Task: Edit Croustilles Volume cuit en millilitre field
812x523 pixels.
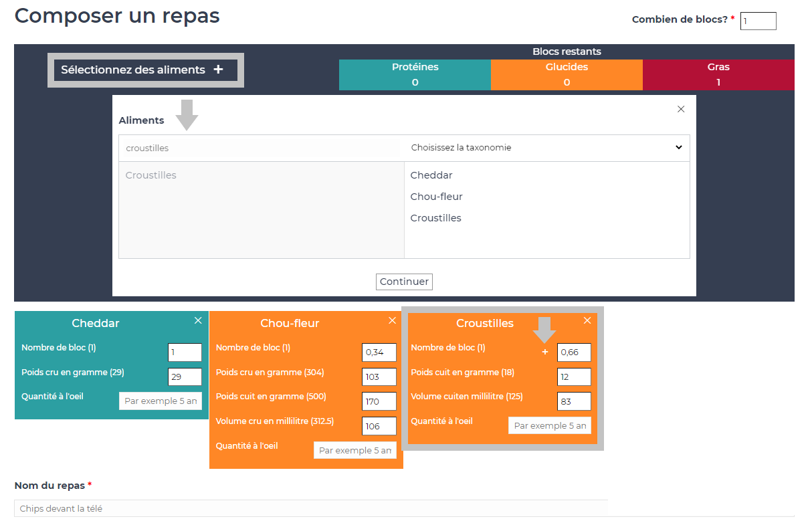Action: pos(574,401)
